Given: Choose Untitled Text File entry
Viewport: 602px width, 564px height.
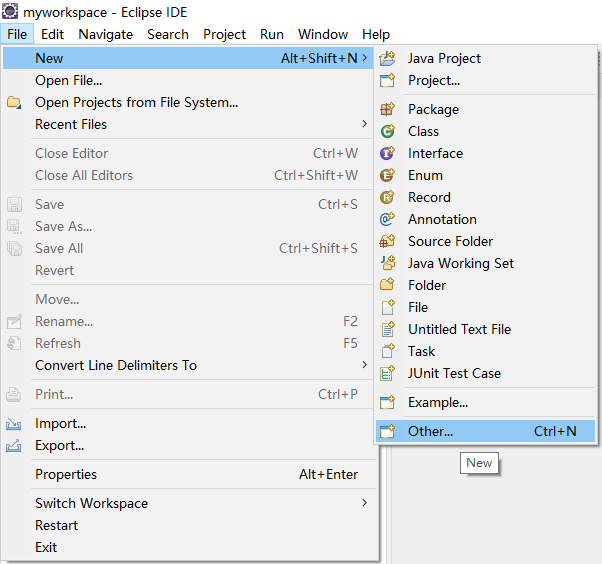Looking at the screenshot, I should (485, 329).
